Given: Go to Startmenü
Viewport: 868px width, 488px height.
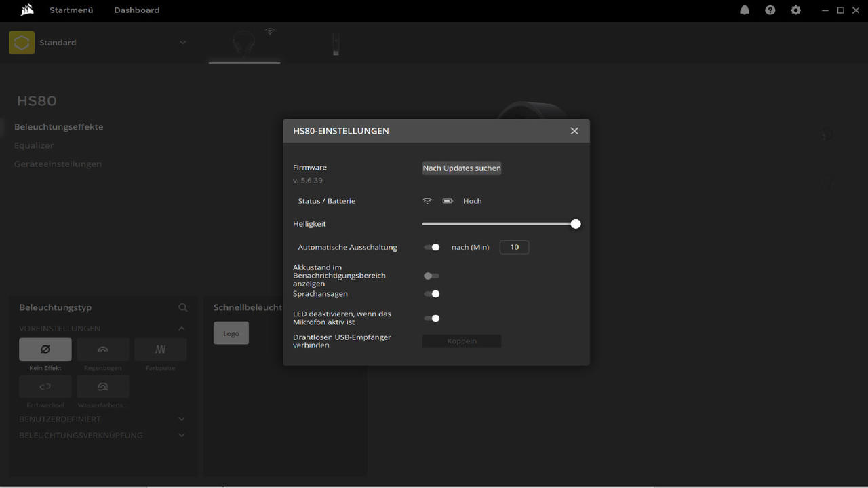Looking at the screenshot, I should click(71, 10).
